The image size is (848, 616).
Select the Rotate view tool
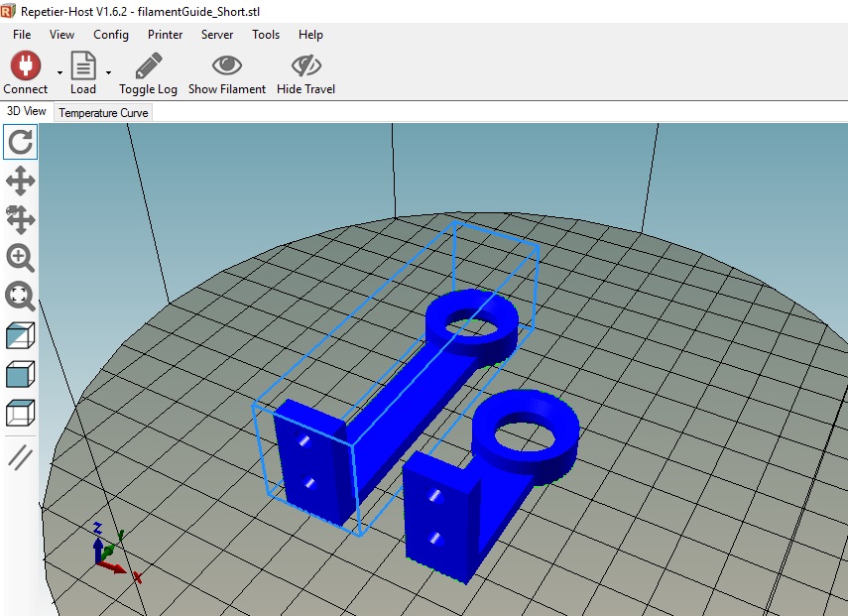[x=21, y=142]
